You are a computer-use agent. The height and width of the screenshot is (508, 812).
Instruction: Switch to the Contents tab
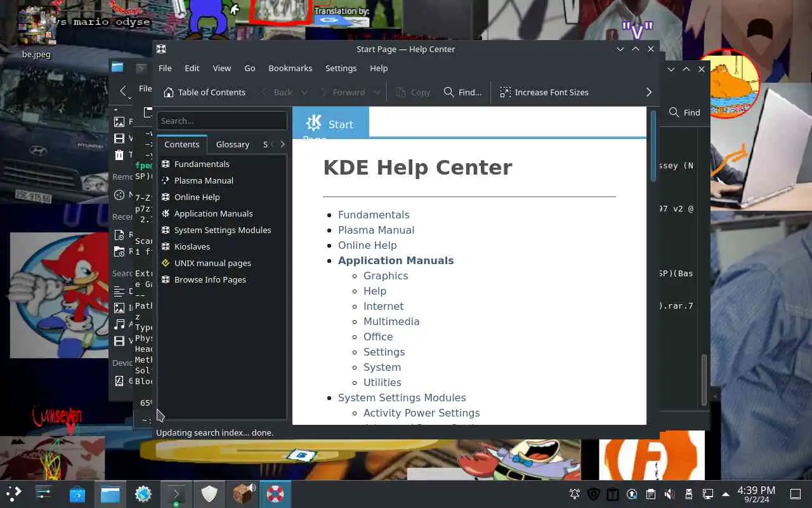182,144
